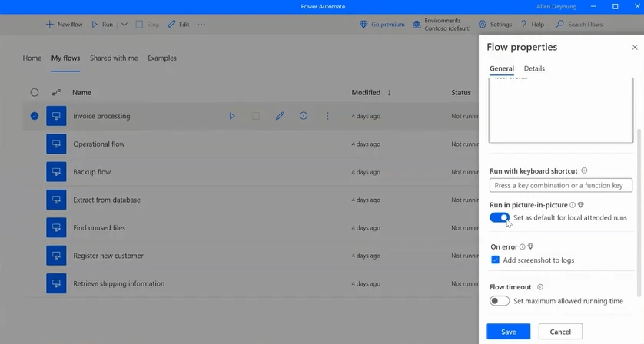
Task: Click the Go premium diamond icon
Action: point(363,25)
